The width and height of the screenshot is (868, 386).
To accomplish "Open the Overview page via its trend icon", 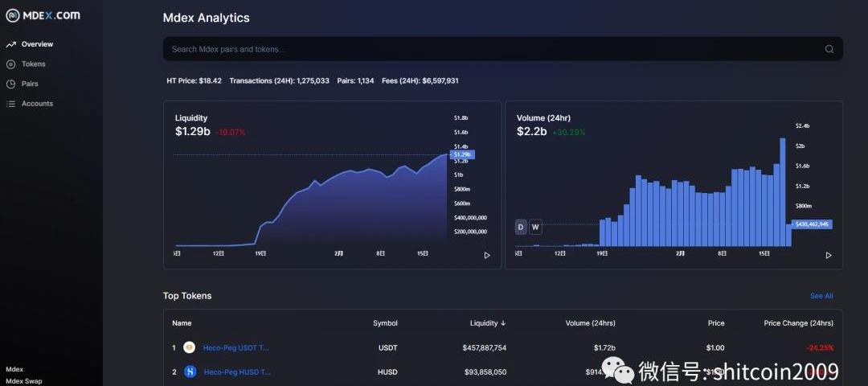I will tap(11, 44).
